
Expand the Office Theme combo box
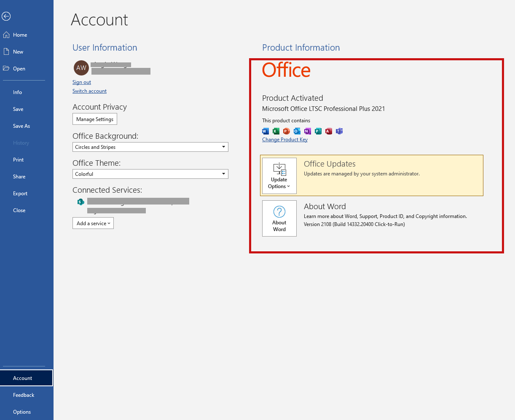[x=150, y=174]
